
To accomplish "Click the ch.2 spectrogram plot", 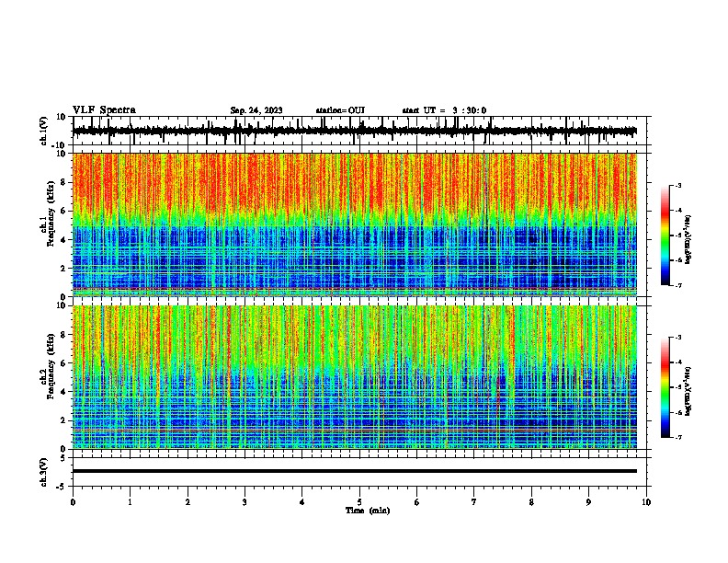I will [x=355, y=377].
